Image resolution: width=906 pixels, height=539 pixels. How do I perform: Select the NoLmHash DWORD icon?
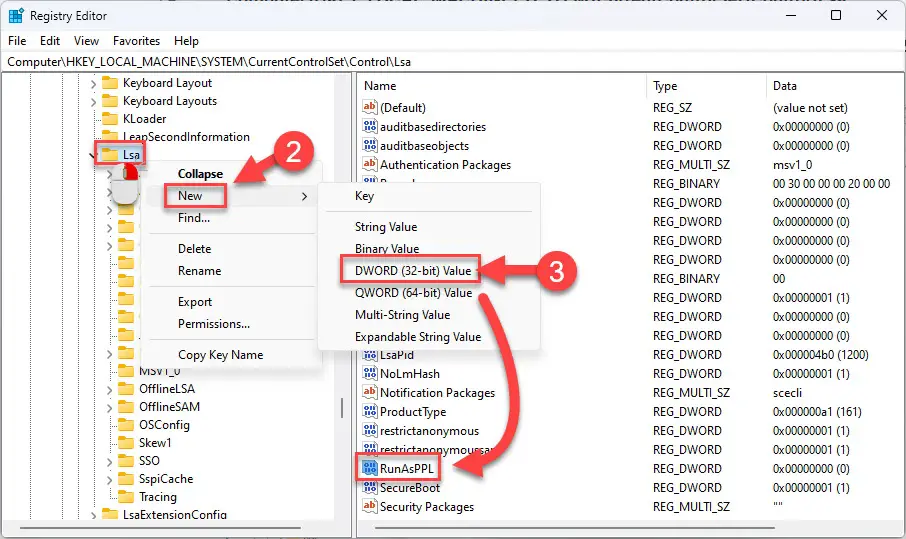[370, 373]
